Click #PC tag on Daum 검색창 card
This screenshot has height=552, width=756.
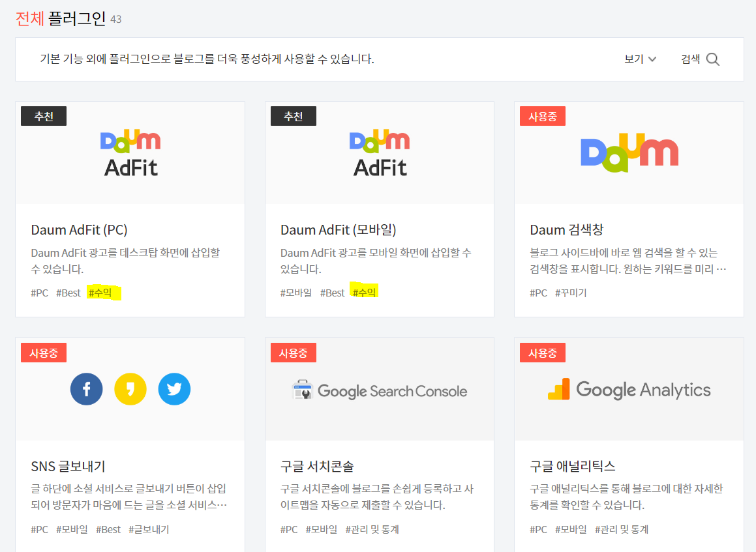point(538,293)
